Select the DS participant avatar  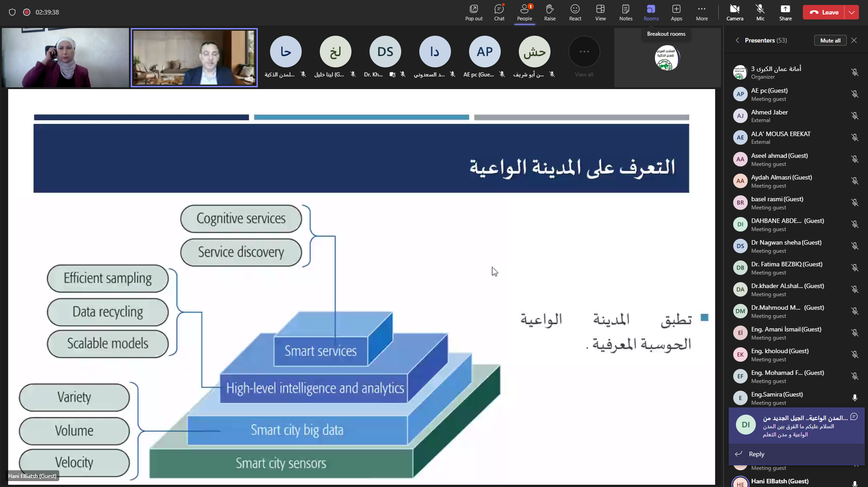385,52
